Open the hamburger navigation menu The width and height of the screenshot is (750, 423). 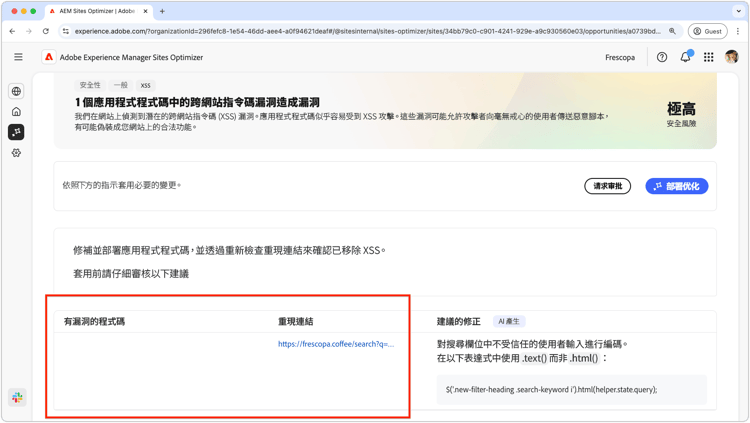[18, 57]
